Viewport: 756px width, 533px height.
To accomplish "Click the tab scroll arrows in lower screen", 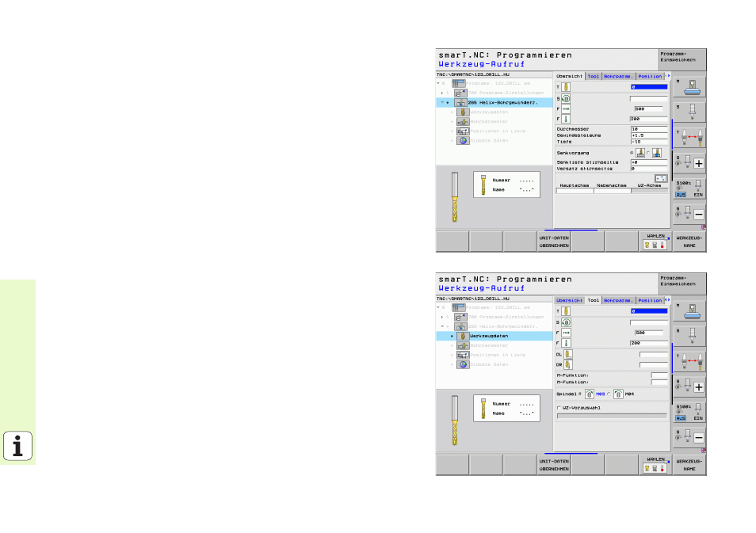I will point(668,299).
